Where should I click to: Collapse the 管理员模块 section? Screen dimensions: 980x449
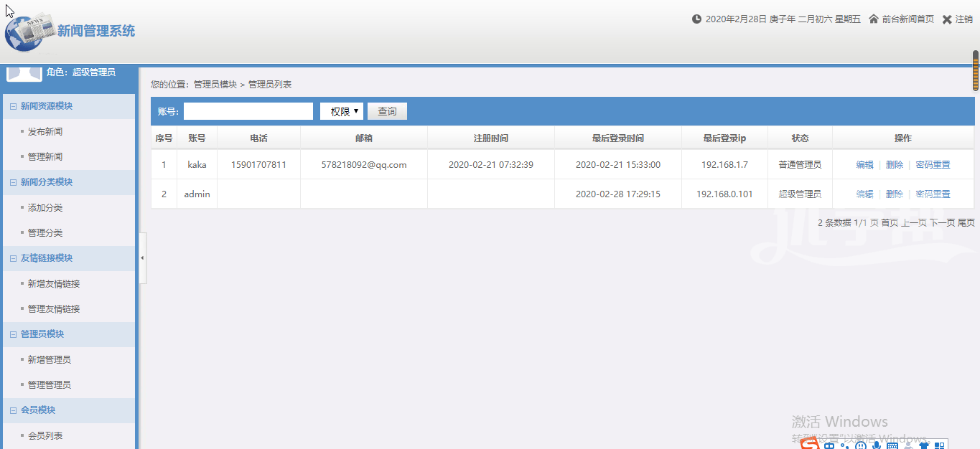[x=13, y=334]
